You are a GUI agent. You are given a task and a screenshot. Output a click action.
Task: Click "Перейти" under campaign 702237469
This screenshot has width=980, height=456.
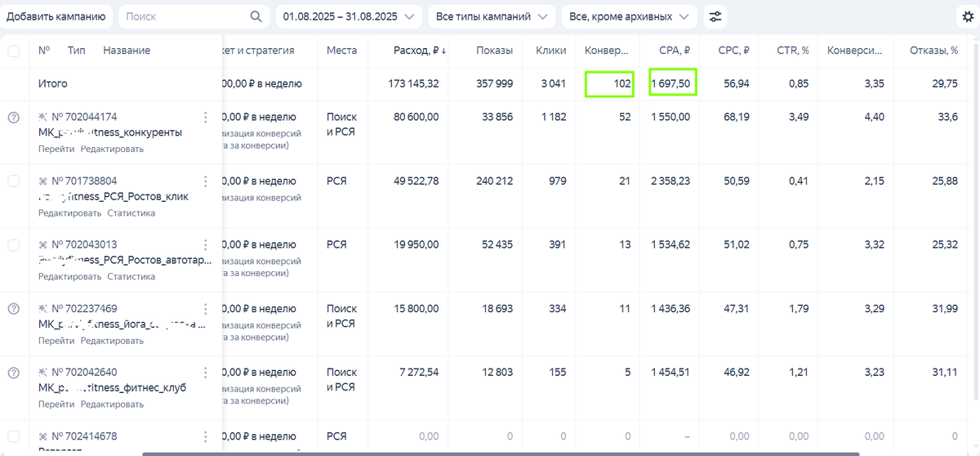pyautogui.click(x=56, y=340)
